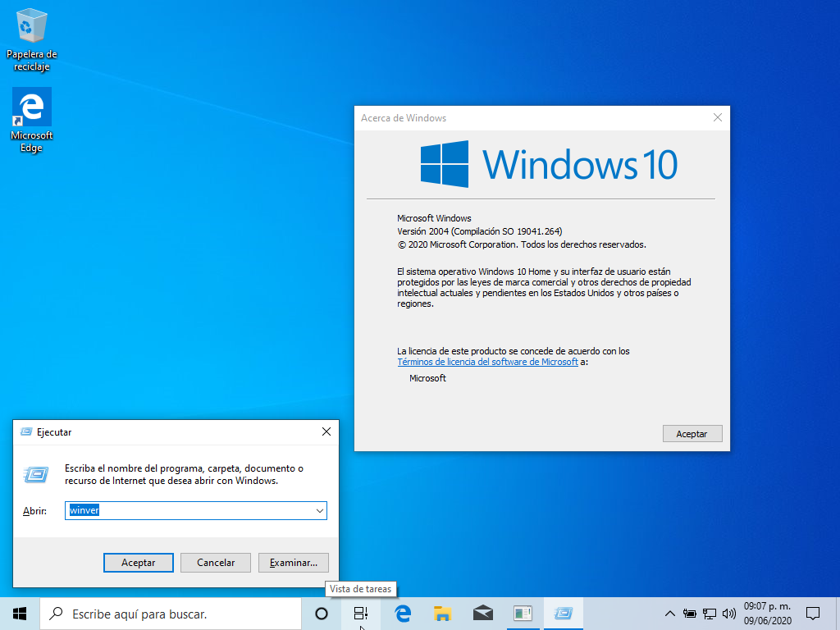
Task: Click the taskbar clock and date
Action: coord(767,614)
